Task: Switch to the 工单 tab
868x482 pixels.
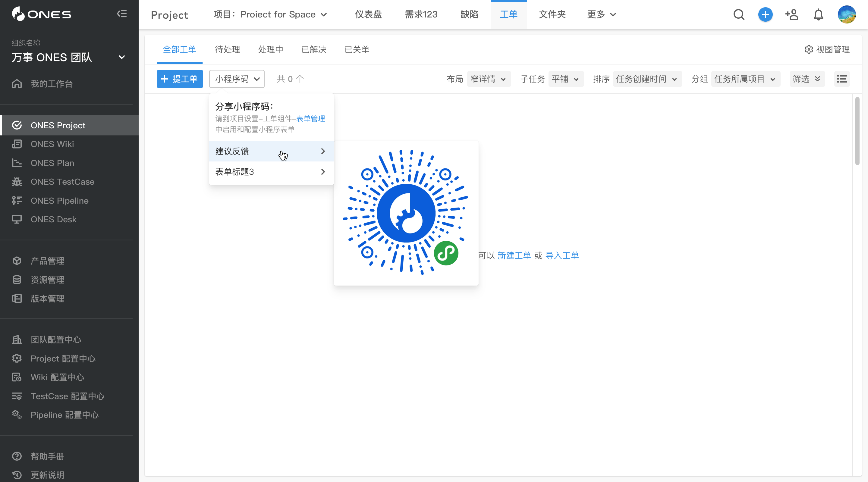Action: pos(508,14)
